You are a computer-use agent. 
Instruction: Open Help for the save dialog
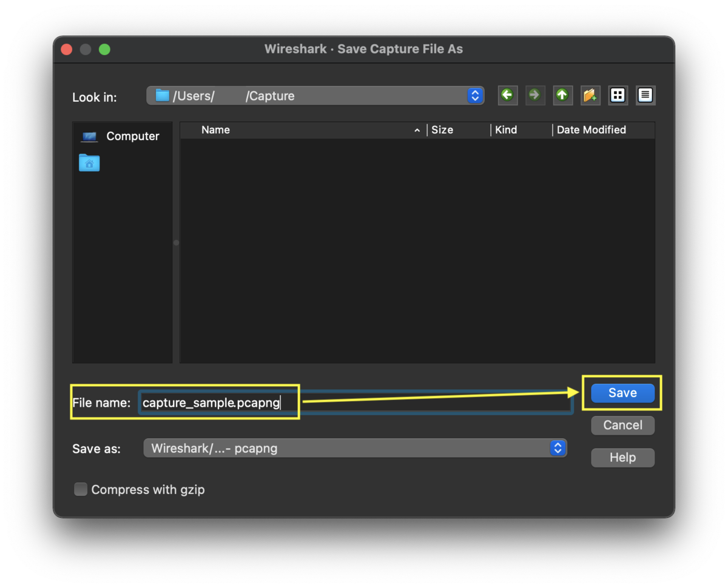coord(622,458)
